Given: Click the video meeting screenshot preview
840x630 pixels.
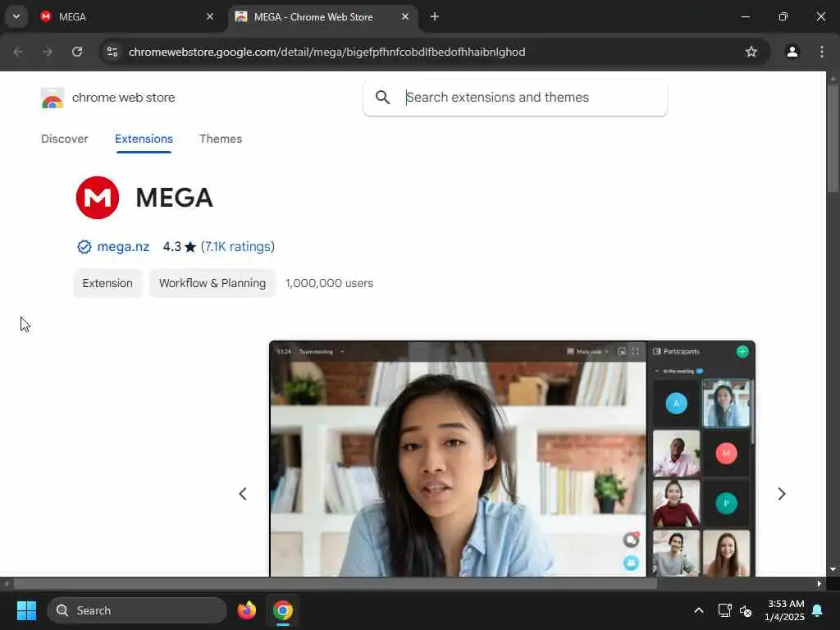Looking at the screenshot, I should click(x=512, y=459).
